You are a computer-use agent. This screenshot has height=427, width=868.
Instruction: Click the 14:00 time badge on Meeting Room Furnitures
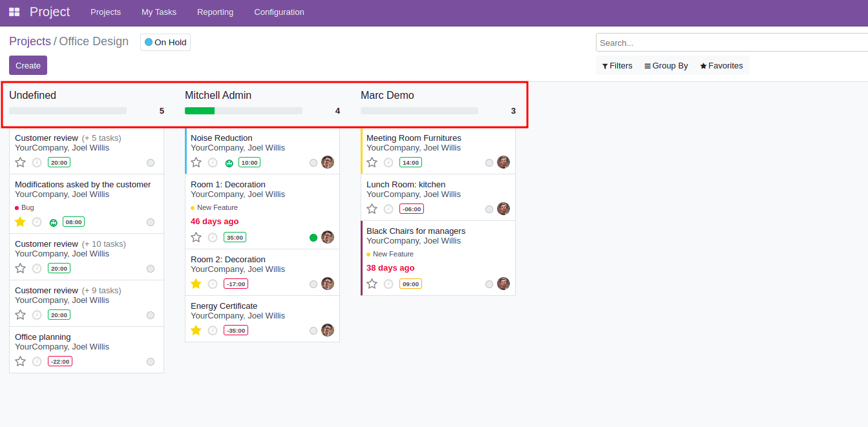(410, 162)
